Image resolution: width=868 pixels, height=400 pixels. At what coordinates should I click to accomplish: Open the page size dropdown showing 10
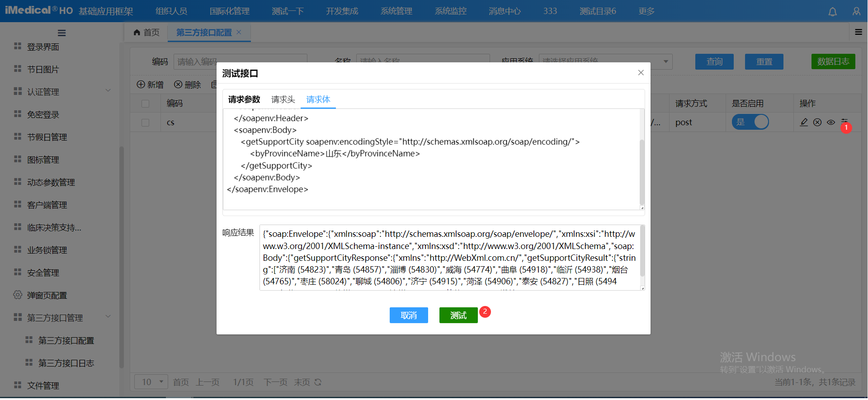151,382
